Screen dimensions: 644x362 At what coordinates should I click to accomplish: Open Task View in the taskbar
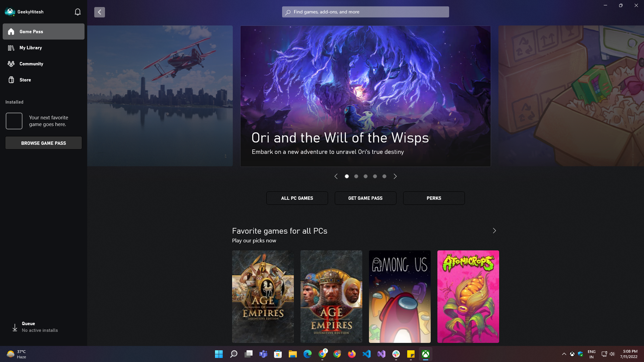coord(249,354)
